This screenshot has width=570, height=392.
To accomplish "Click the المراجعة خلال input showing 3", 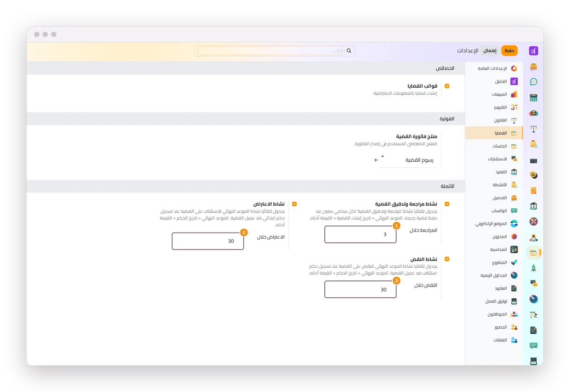I will [360, 234].
